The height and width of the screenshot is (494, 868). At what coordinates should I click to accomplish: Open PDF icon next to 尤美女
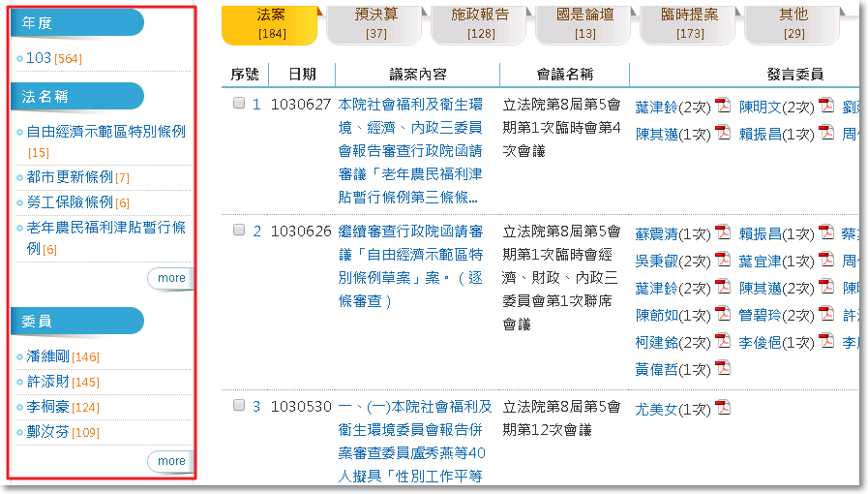click(x=722, y=408)
